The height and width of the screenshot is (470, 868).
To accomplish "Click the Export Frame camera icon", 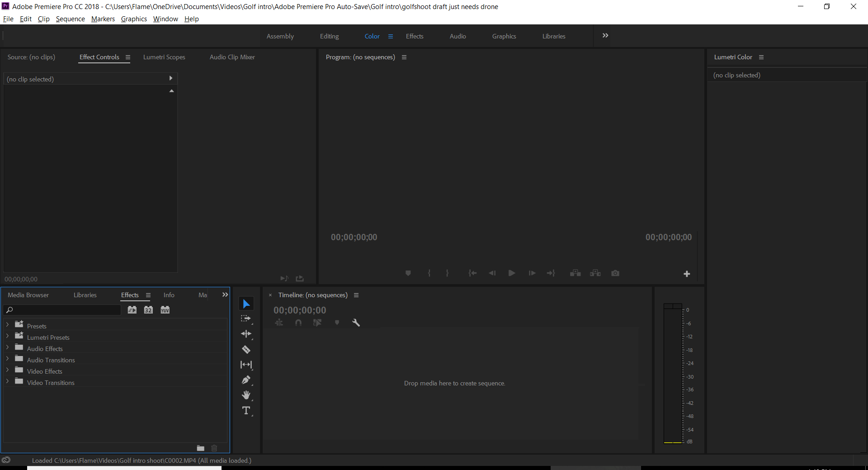I will point(615,273).
